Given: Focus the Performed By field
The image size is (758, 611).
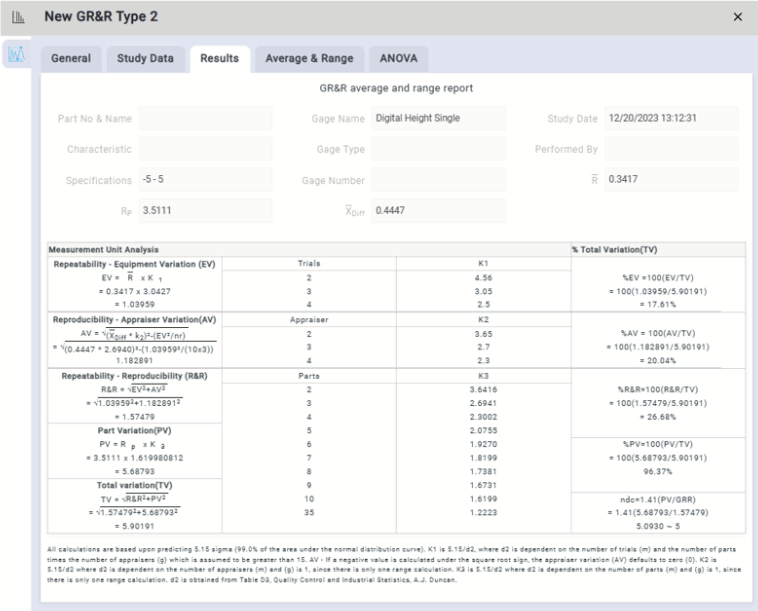Looking at the screenshot, I should click(671, 149).
